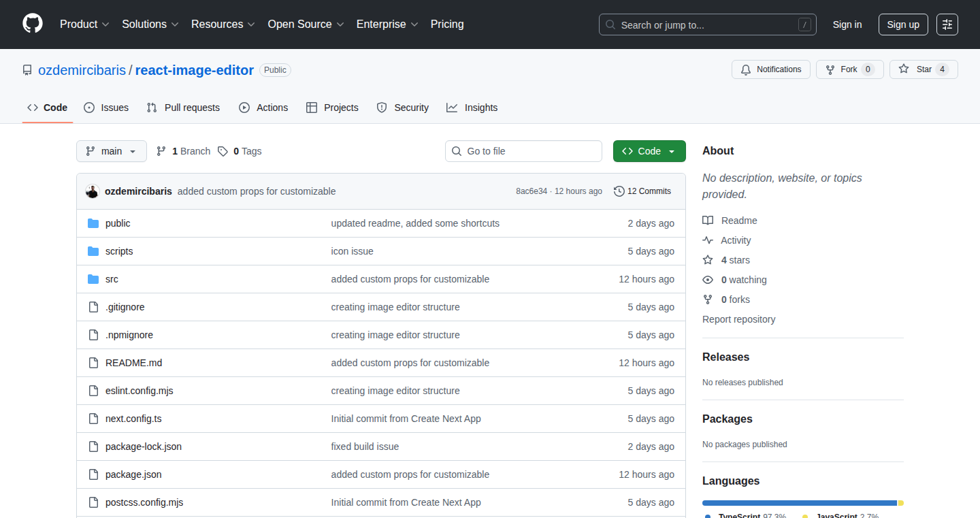Click the Sign up button
The image size is (980, 518).
click(x=903, y=25)
